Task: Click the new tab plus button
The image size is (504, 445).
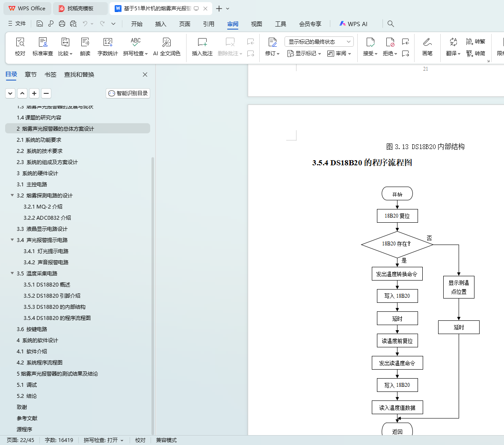Action: 219,9
